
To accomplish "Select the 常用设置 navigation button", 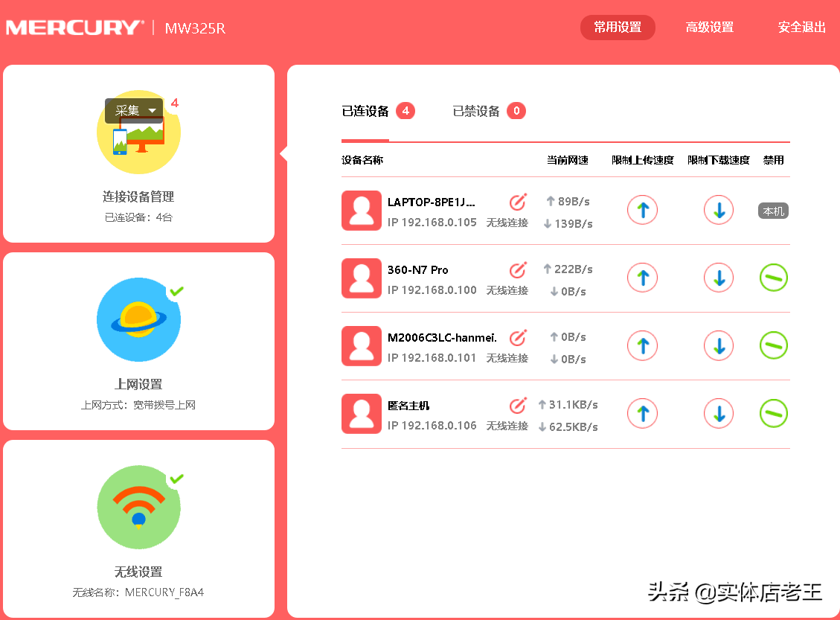I will 618,27.
